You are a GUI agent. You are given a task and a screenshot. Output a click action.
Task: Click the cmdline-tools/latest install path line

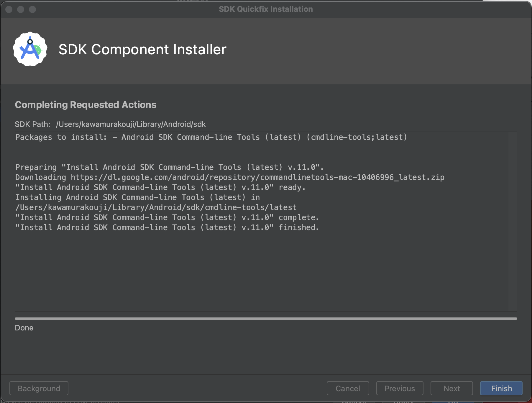[156, 207]
